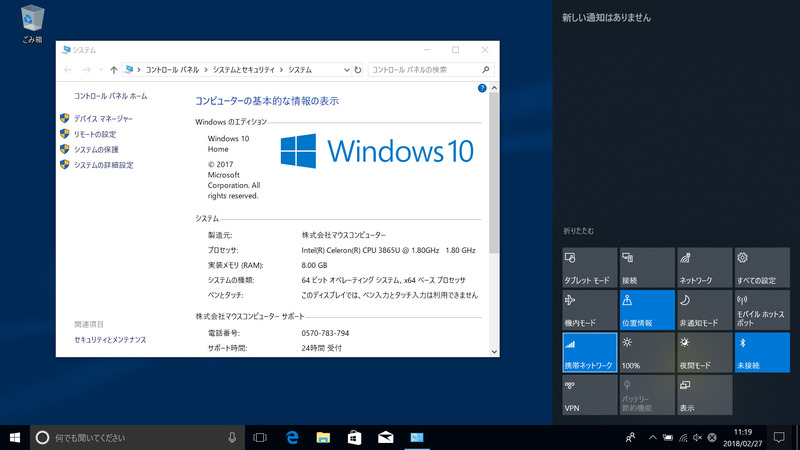The image size is (800, 450).
Task: Open the Action Center notification icon
Action: click(x=779, y=437)
